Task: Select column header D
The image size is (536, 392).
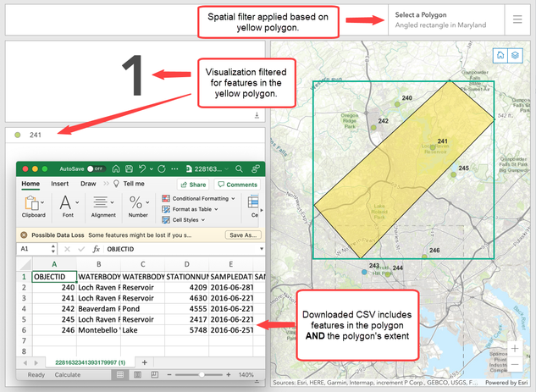Action: click(186, 264)
